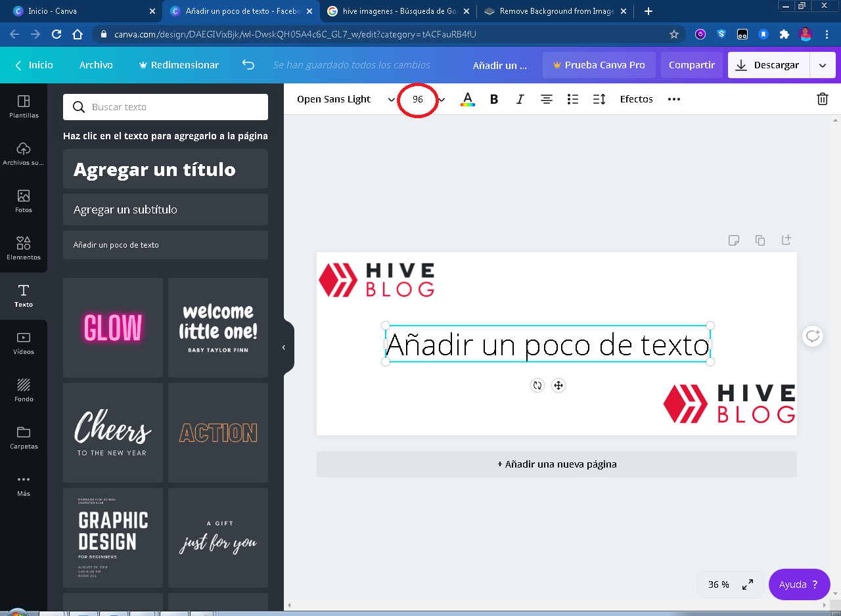This screenshot has height=616, width=841.
Task: Open the Plantillas sidebar panel
Action: pyautogui.click(x=24, y=107)
